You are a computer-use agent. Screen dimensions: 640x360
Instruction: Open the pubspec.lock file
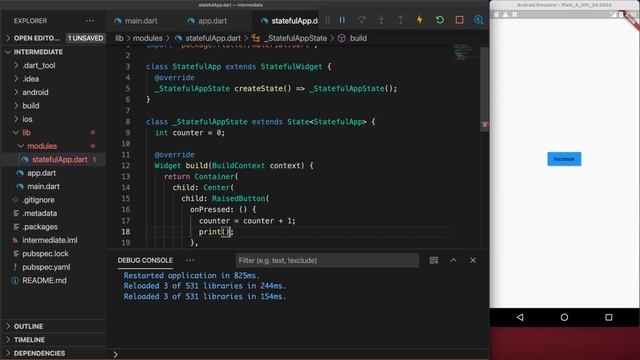point(45,254)
